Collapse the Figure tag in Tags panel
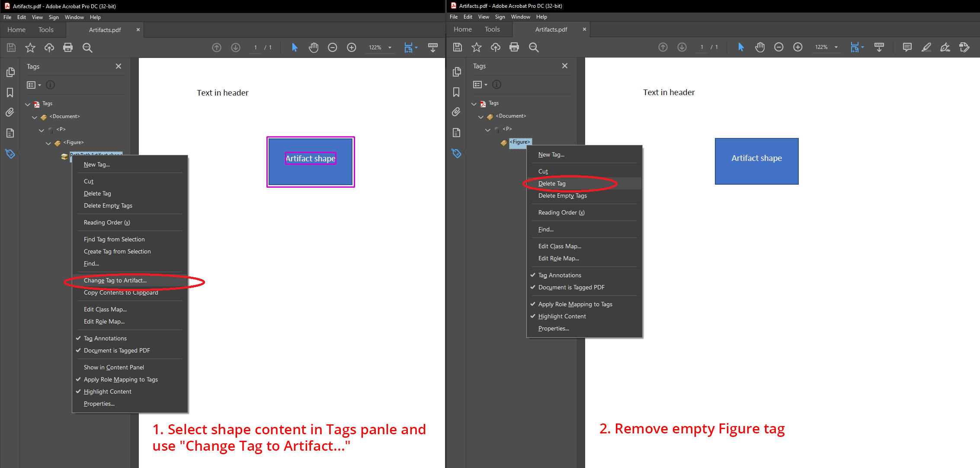The width and height of the screenshot is (980, 468). coord(49,142)
